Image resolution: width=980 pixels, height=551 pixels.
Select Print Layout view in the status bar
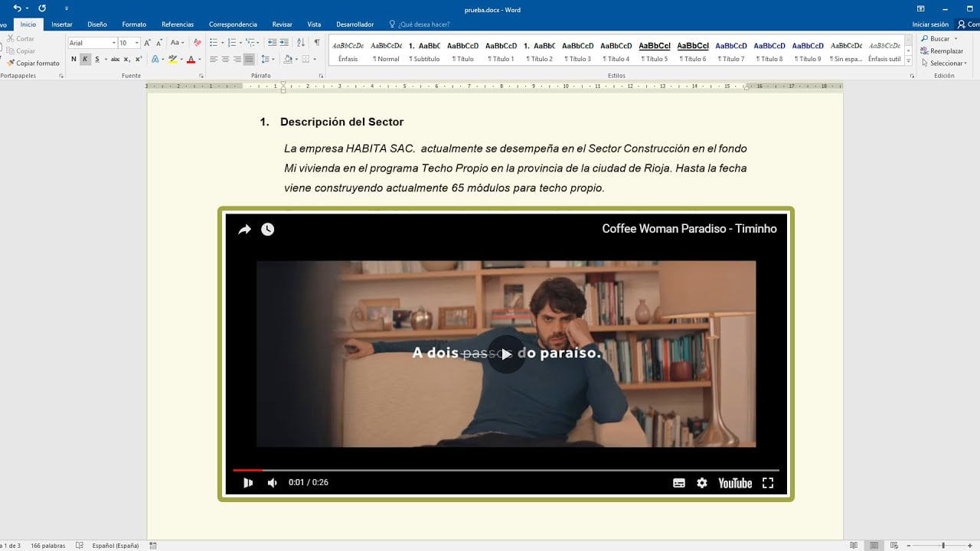pyautogui.click(x=874, y=546)
